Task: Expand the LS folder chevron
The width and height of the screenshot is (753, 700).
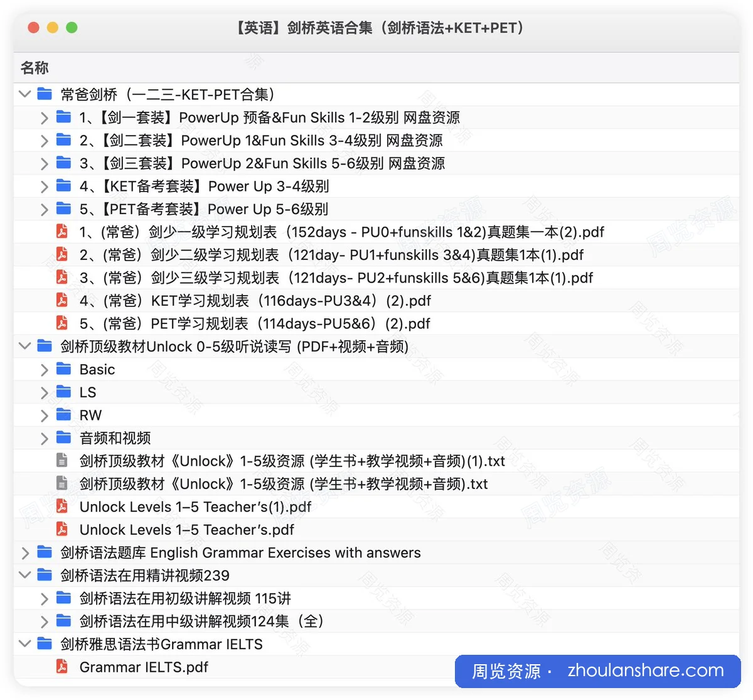Action: pos(44,392)
